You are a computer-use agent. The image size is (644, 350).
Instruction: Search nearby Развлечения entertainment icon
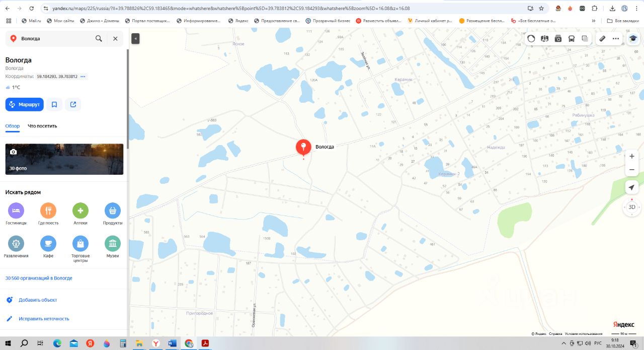16,243
